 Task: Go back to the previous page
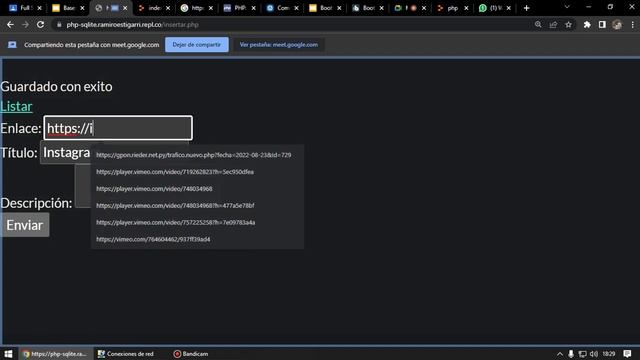(10, 24)
